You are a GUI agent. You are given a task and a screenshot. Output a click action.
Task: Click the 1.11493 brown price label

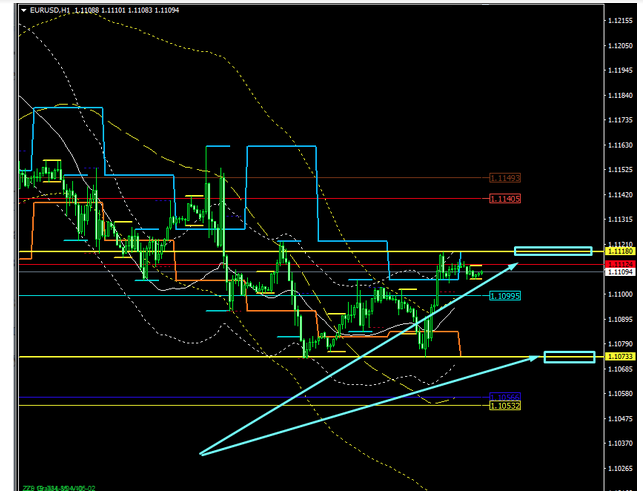(505, 178)
